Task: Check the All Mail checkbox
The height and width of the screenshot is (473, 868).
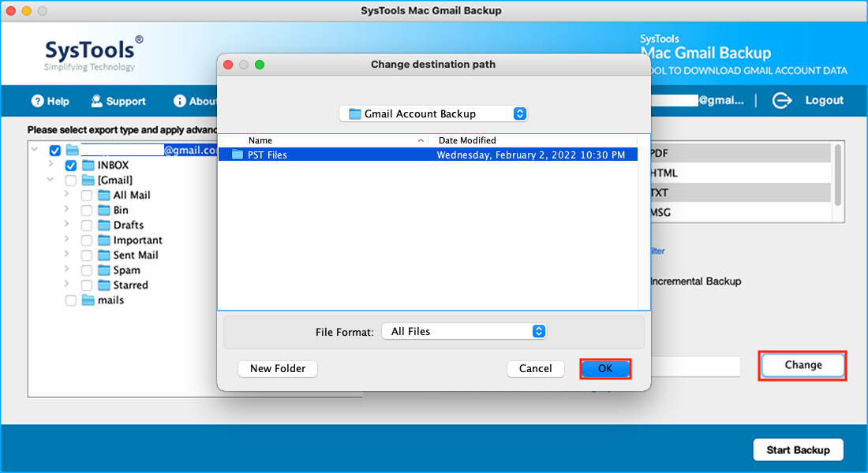Action: pyautogui.click(x=87, y=196)
